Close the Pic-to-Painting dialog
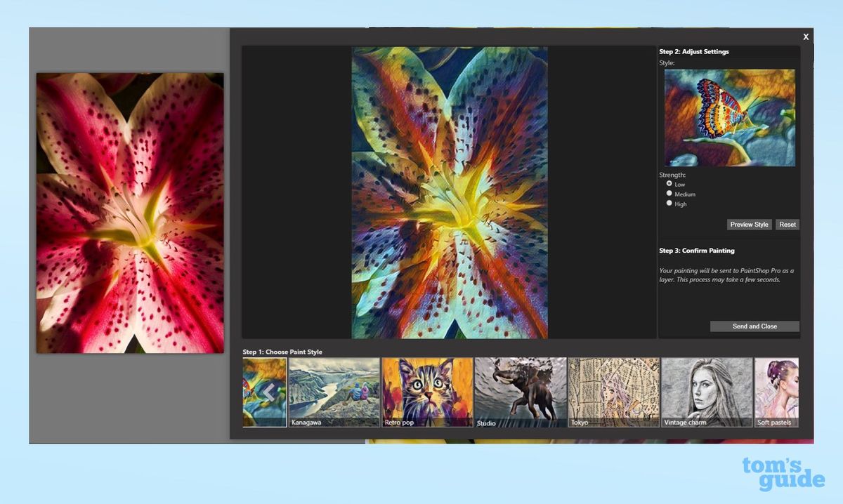Image resolution: width=843 pixels, height=504 pixels. coord(806,36)
